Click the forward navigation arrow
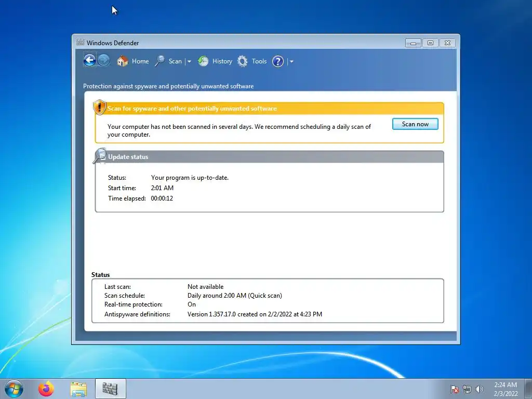Screen dimensions: 532x399 pyautogui.click(x=104, y=61)
